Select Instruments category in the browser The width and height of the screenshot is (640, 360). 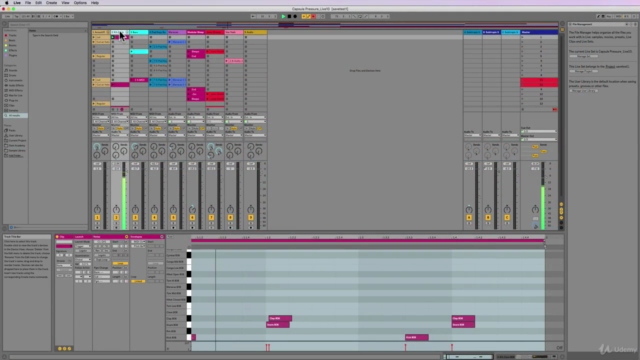click(x=15, y=80)
